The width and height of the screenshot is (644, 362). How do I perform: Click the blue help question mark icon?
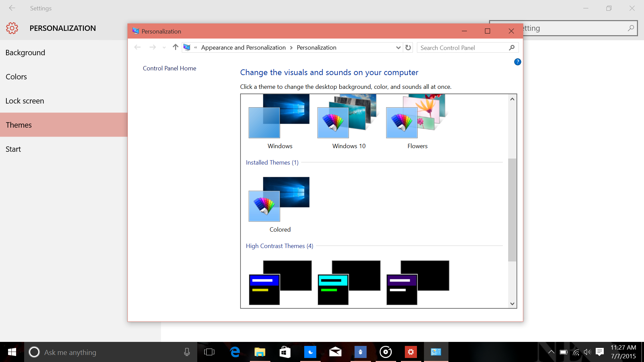coord(518,62)
